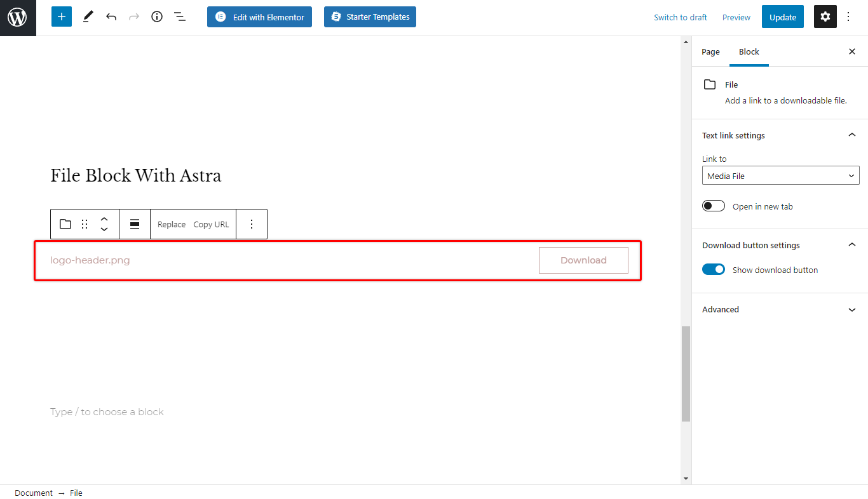Image resolution: width=868 pixels, height=499 pixels.
Task: Select the Tools pencil icon in the toolbar
Action: pyautogui.click(x=88, y=16)
